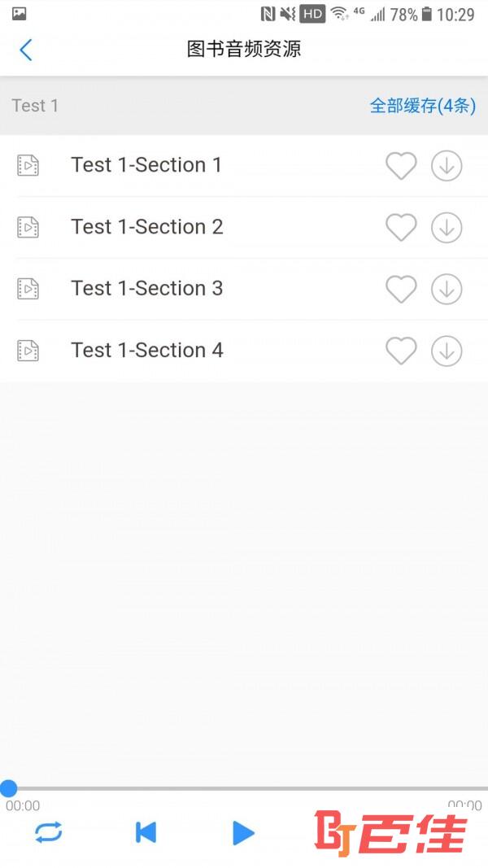Download Test 1-Section 1 audio

coord(447,165)
